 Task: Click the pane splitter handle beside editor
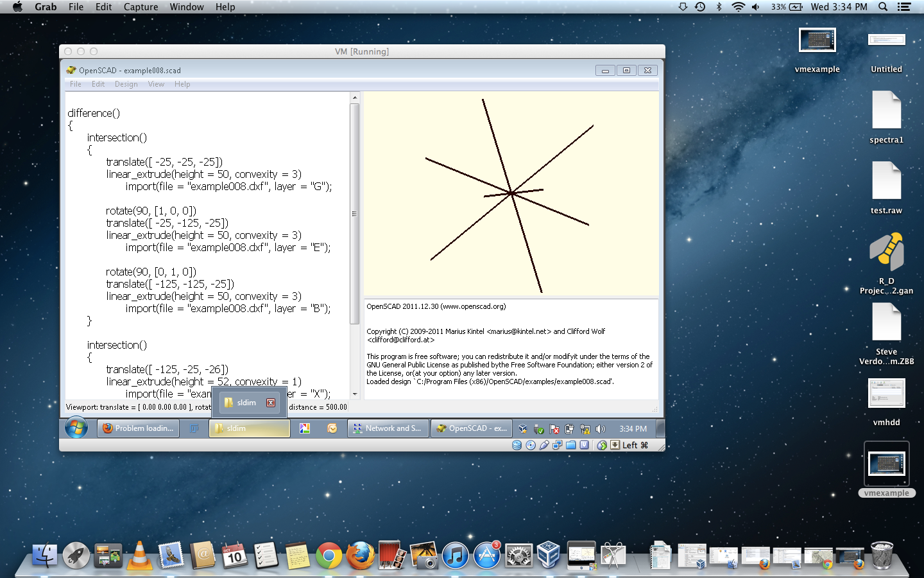coord(361,245)
